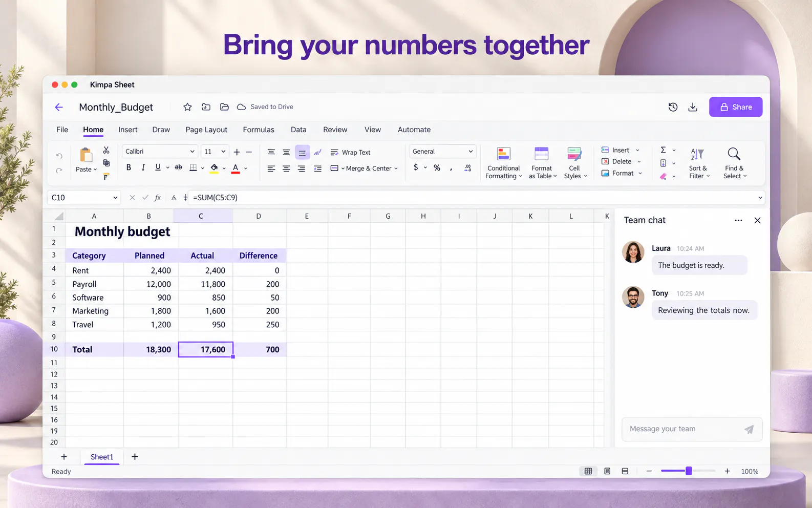Open the Page Layout tab
The image size is (812, 508).
pos(206,130)
